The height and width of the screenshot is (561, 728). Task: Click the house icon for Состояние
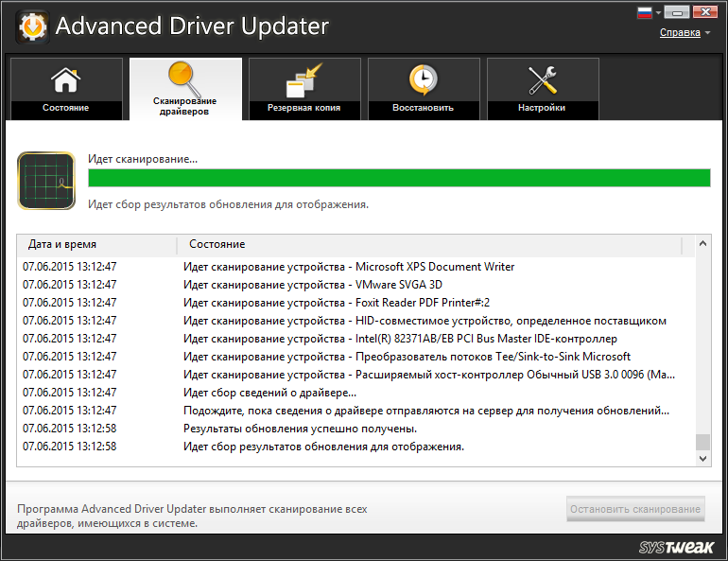tap(65, 79)
